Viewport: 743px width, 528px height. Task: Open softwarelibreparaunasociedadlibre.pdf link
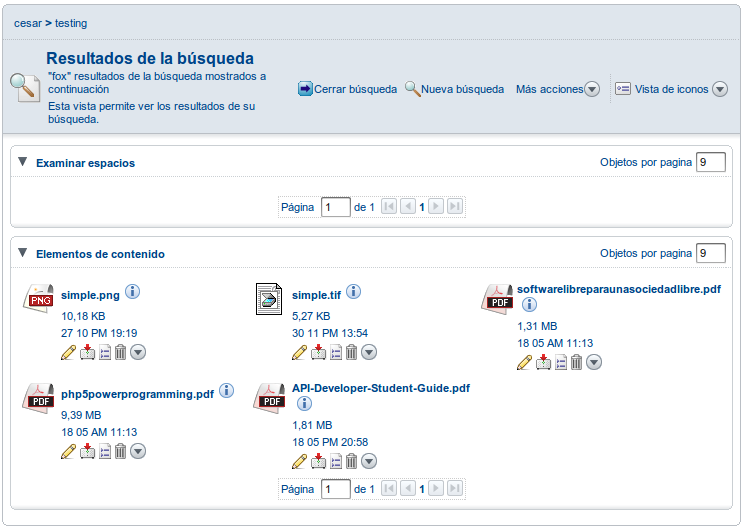619,289
